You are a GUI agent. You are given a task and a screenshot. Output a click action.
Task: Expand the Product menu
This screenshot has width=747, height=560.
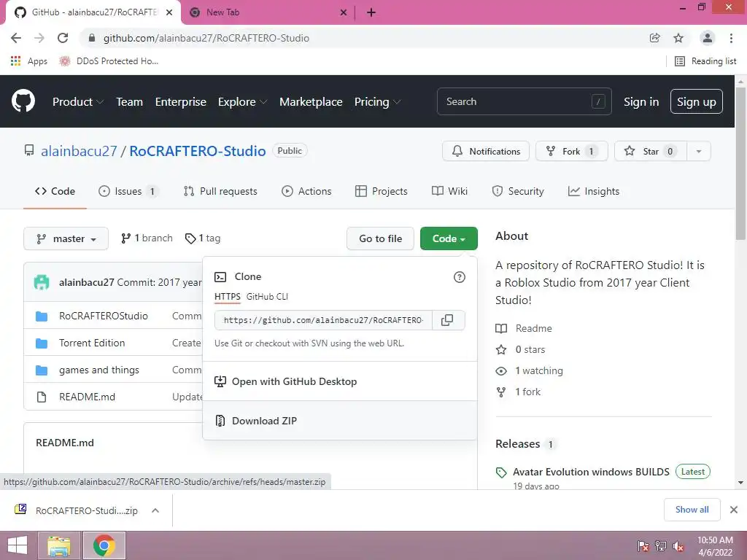[x=78, y=102]
